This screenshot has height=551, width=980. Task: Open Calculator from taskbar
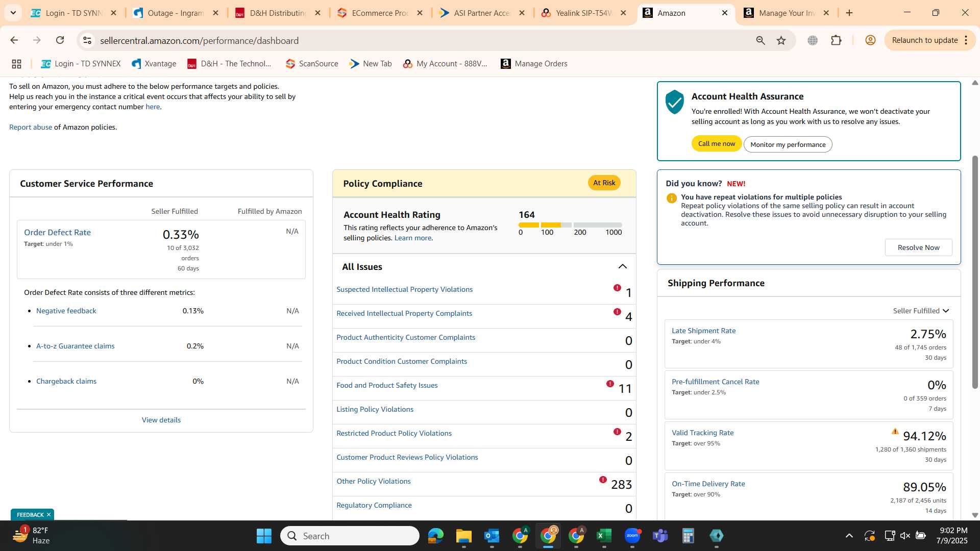pos(688,536)
